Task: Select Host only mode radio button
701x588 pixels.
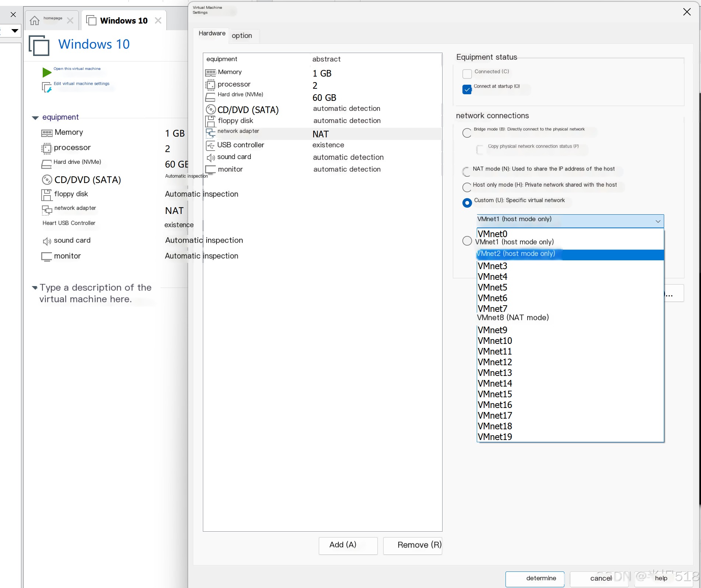Action: (467, 187)
